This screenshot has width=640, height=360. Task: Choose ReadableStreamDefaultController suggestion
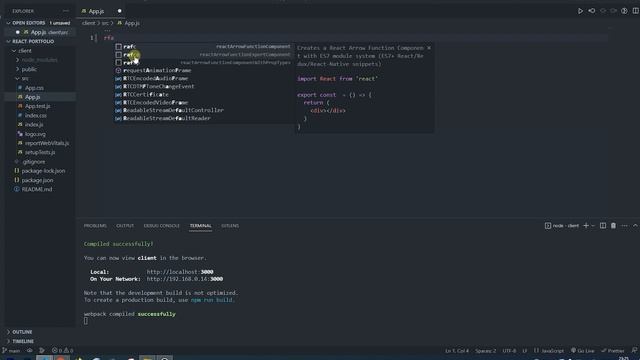(x=203, y=110)
